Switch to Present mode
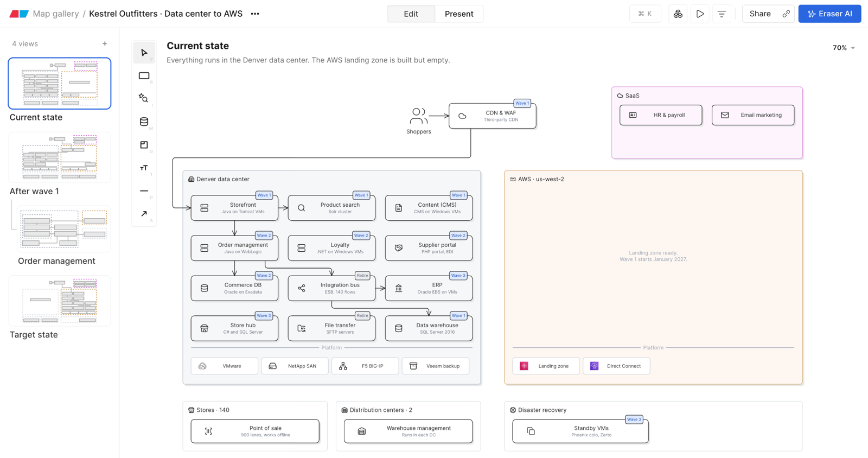The image size is (868, 458). coord(459,14)
